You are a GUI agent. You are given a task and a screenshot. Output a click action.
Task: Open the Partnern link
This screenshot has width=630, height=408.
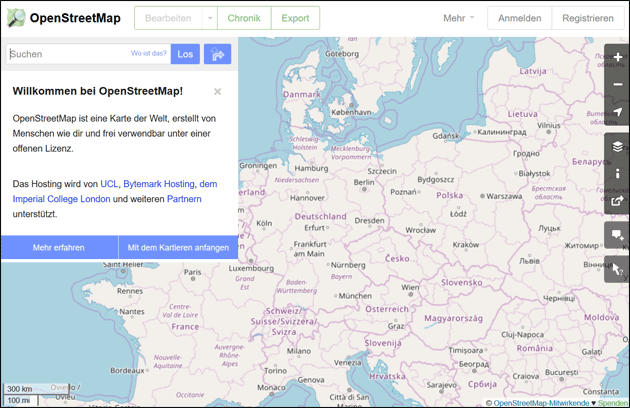coord(184,199)
